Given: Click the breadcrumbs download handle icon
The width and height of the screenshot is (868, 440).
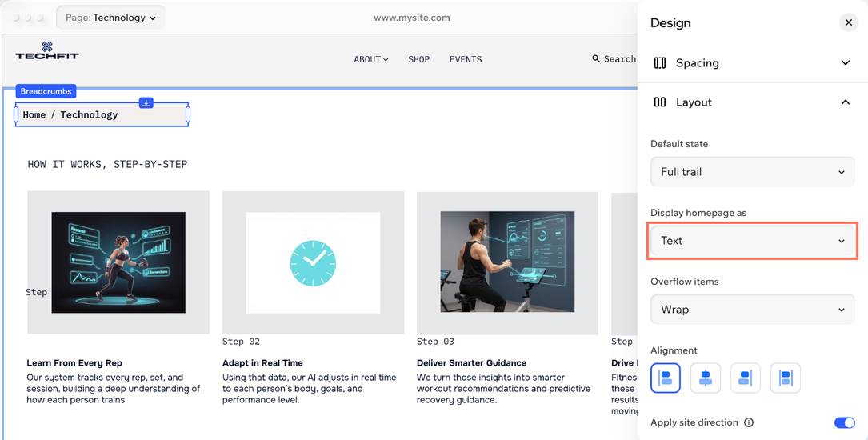Looking at the screenshot, I should click(146, 103).
